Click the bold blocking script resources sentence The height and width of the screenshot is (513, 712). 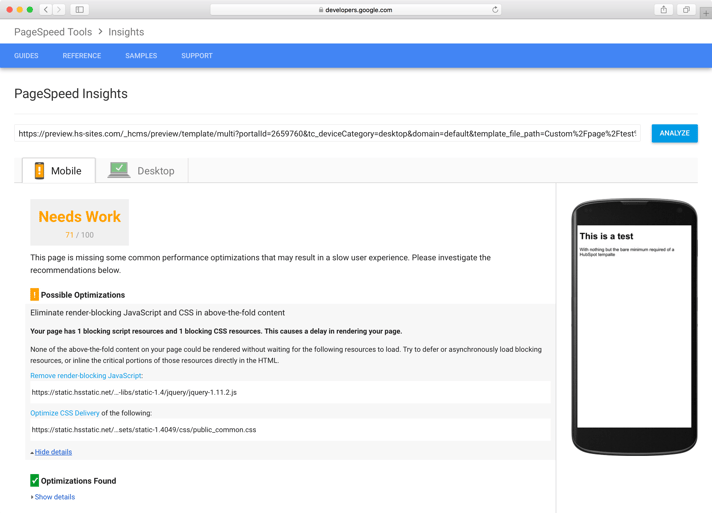(216, 331)
